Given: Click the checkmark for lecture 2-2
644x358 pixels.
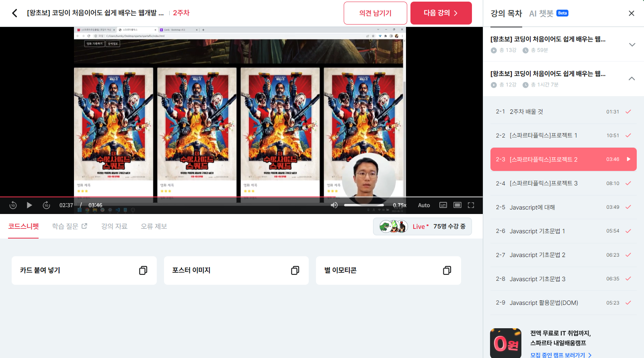Looking at the screenshot, I should pyautogui.click(x=628, y=136).
